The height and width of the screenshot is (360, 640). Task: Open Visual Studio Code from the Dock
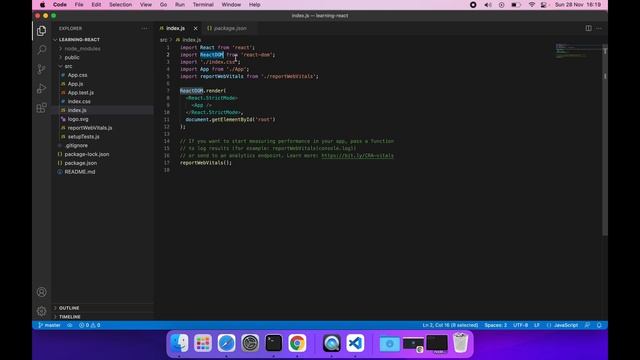355,343
